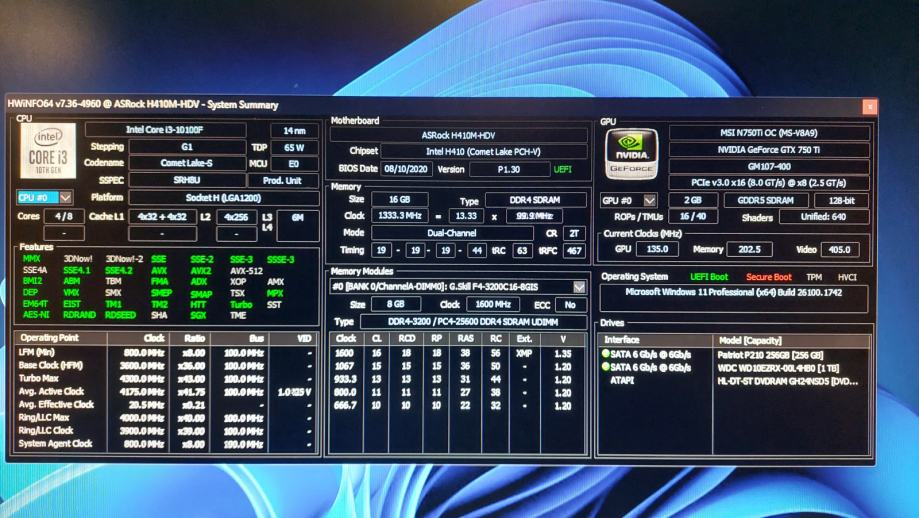Click the AVX-512 feature label
The image size is (919, 518).
click(x=247, y=271)
